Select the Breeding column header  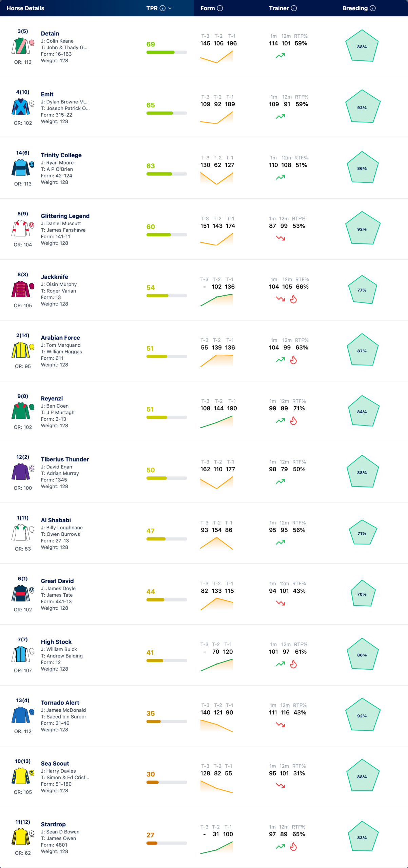tap(358, 8)
